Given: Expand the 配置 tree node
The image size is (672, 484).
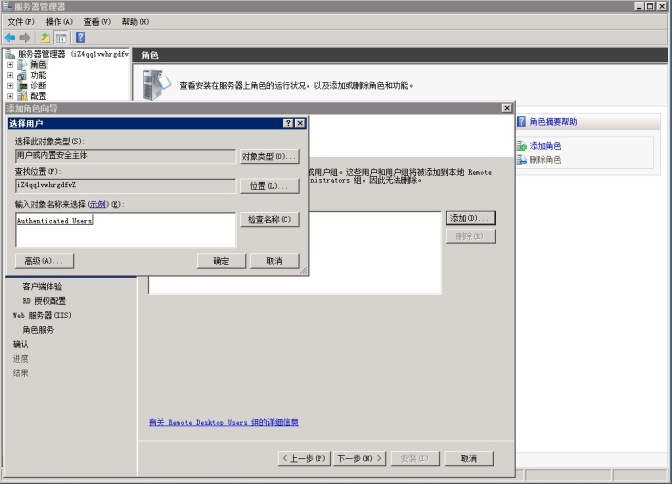Looking at the screenshot, I should 10,96.
